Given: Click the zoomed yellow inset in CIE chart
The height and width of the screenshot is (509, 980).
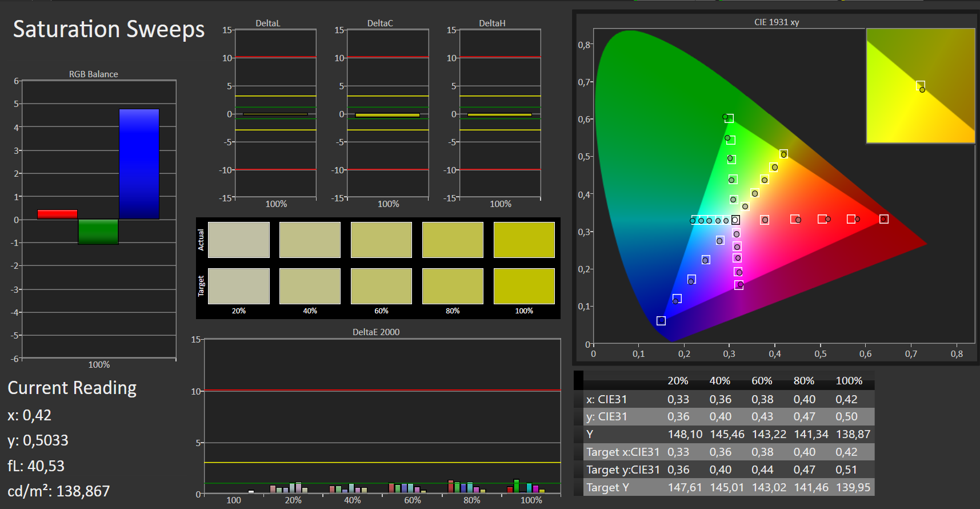Looking at the screenshot, I should coord(921,86).
